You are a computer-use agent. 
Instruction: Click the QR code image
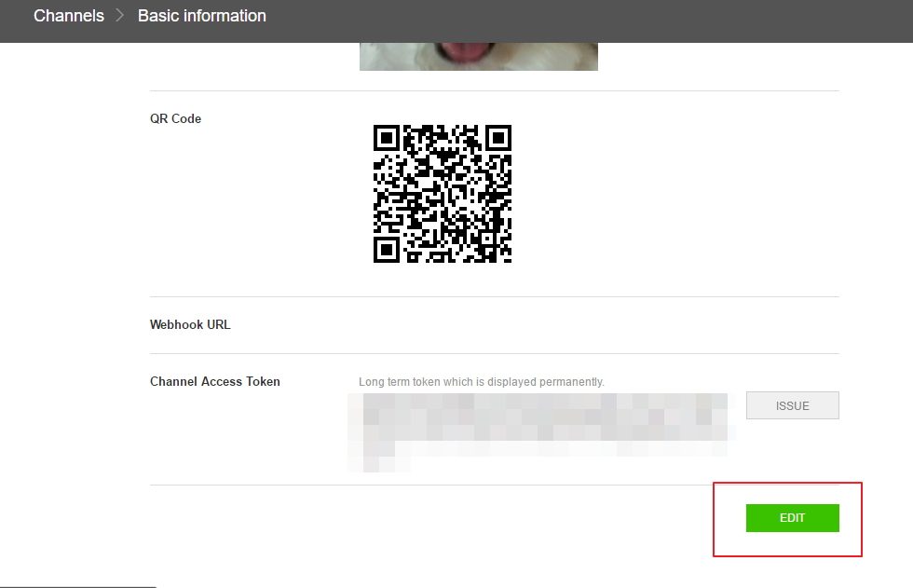point(443,194)
